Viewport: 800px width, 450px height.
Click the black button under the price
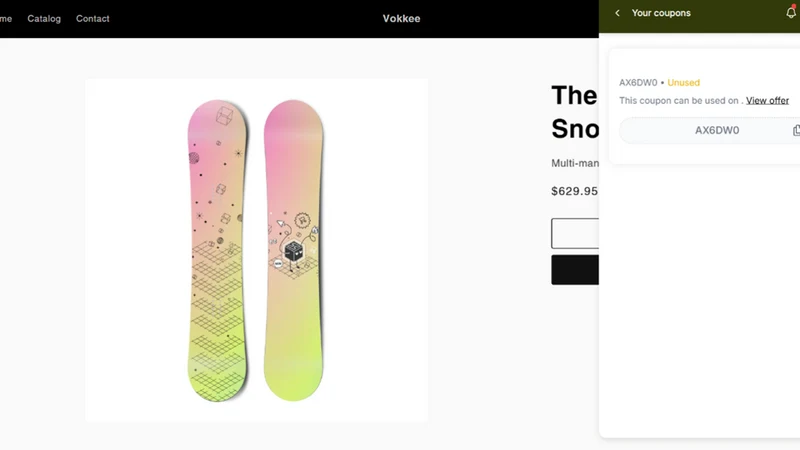tap(575, 270)
